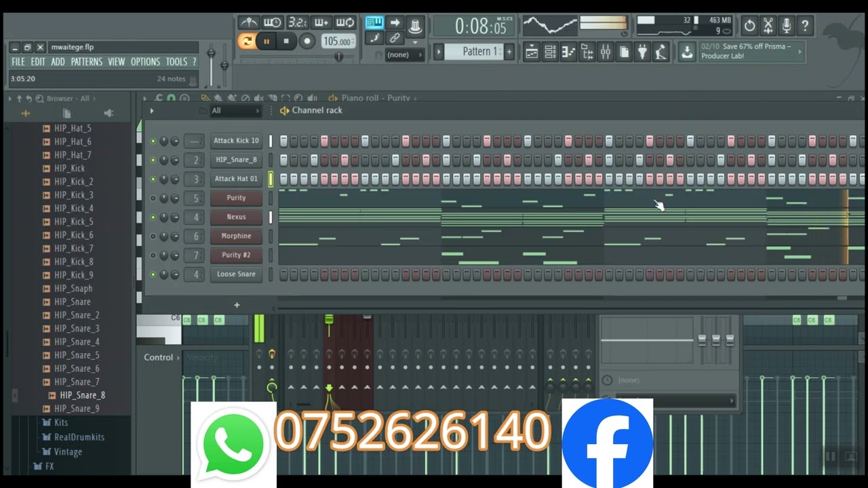Enable wait for input before recording
The image size is (868, 488).
click(x=272, y=23)
